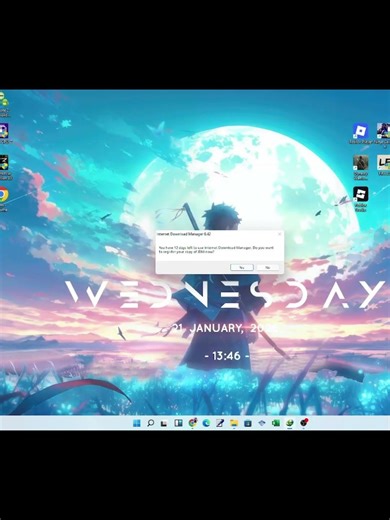This screenshot has width=390, height=520.
Task: Open File Explorer from the taskbar
Action: click(x=234, y=423)
